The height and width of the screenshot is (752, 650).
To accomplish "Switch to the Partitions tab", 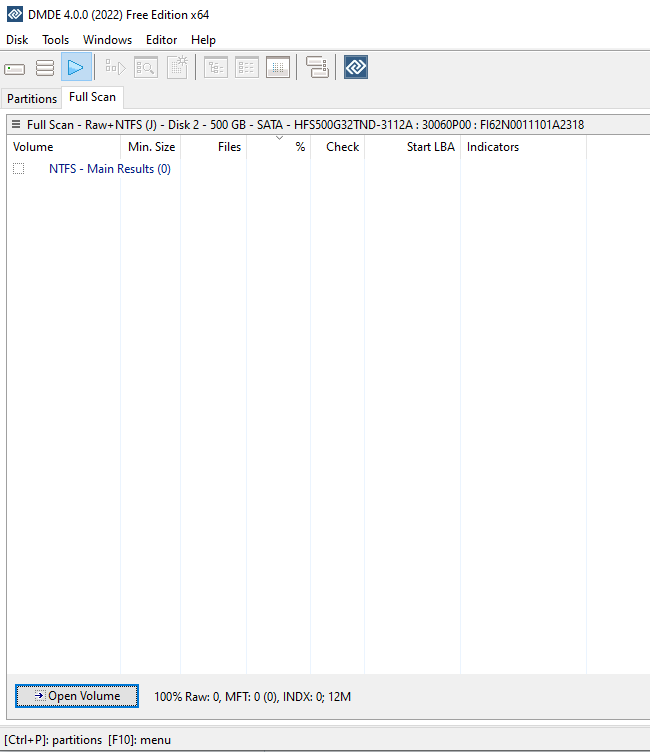I will pyautogui.click(x=32, y=98).
